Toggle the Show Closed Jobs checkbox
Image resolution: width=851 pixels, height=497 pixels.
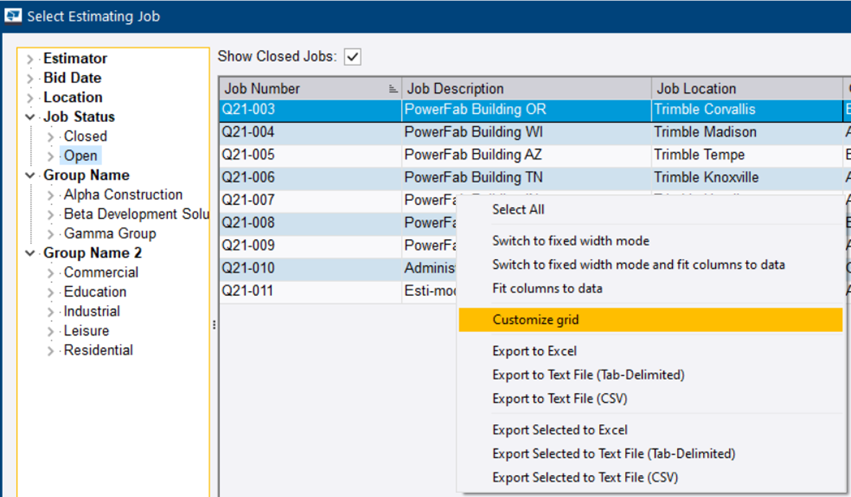pos(352,57)
